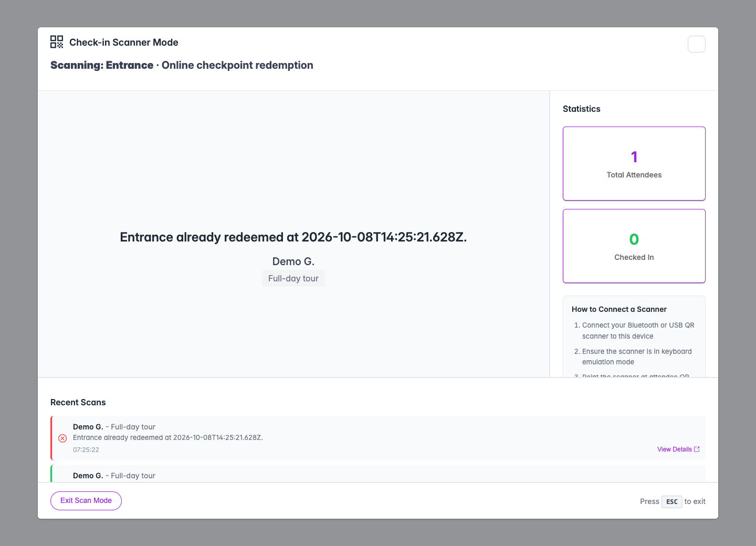Click the 'Check-in Scanner Mode' title
This screenshot has width=756, height=546.
(x=124, y=43)
